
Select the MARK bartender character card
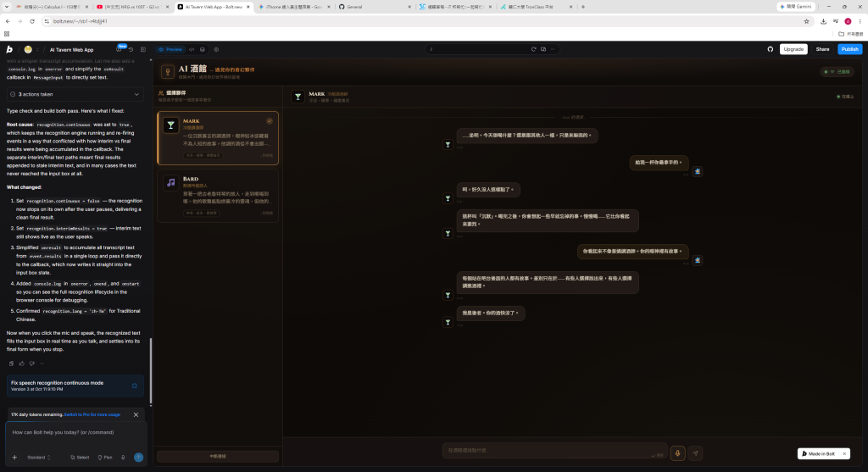(218, 138)
